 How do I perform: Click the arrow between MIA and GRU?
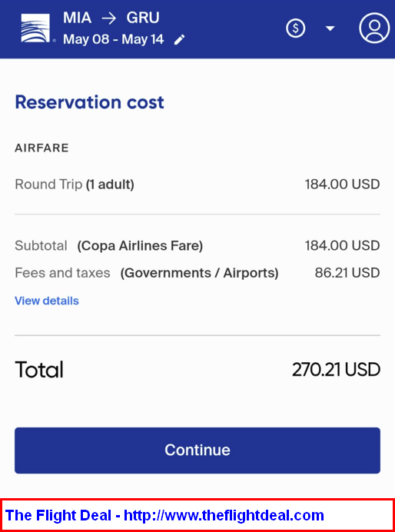click(109, 18)
